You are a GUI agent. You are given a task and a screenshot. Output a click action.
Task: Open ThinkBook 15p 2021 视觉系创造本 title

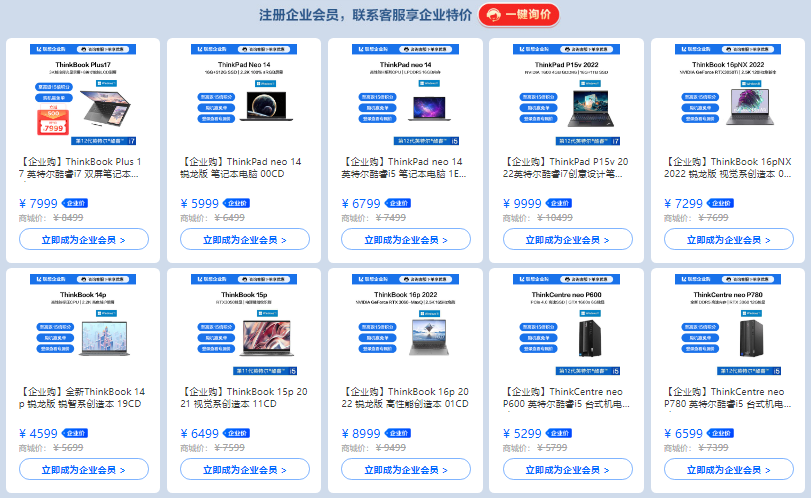(x=244, y=398)
